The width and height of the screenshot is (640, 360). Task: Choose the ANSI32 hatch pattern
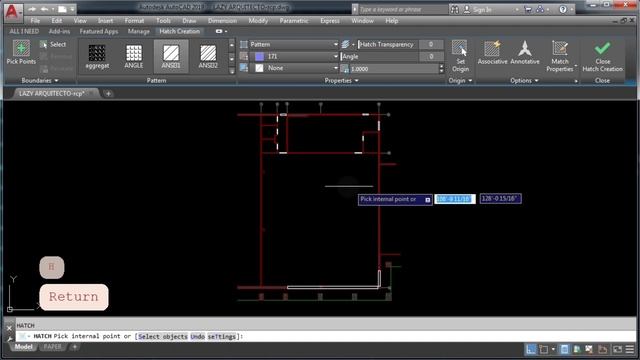click(208, 56)
